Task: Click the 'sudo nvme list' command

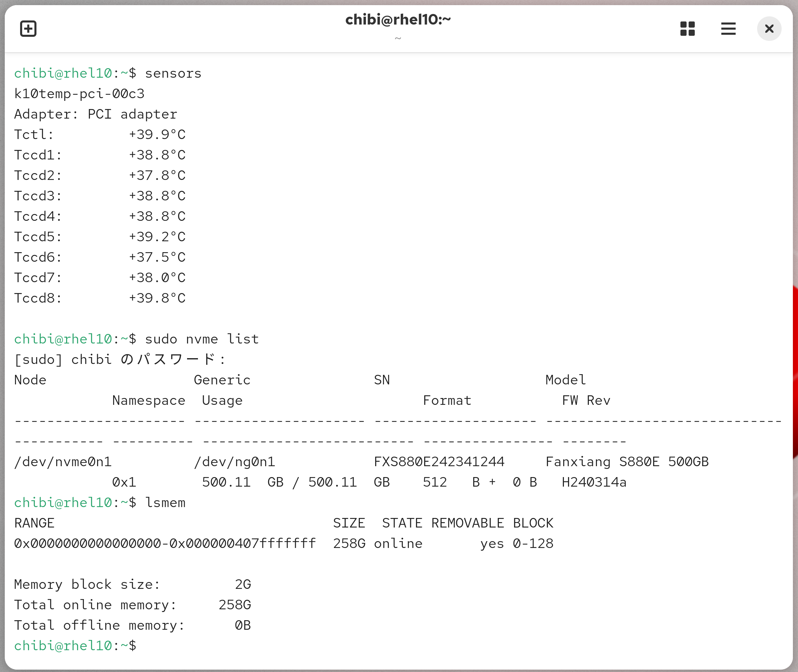Action: [x=201, y=339]
